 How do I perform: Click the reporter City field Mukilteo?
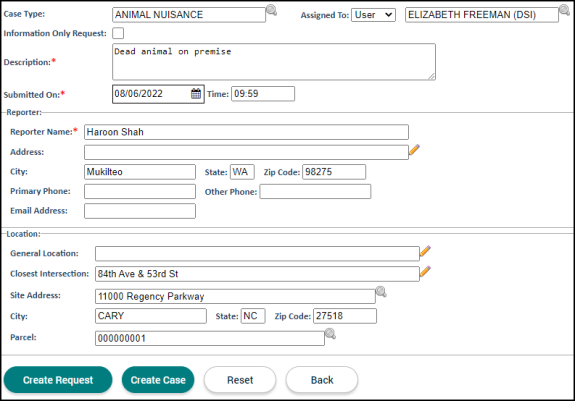140,172
